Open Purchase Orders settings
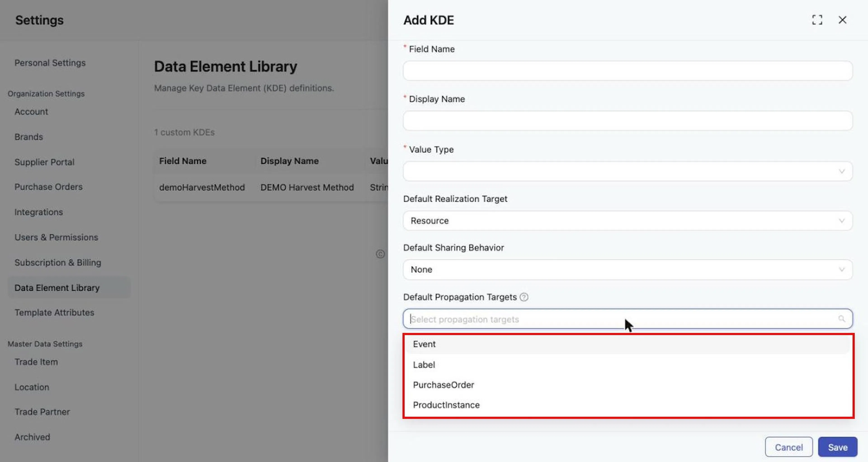 (x=48, y=187)
